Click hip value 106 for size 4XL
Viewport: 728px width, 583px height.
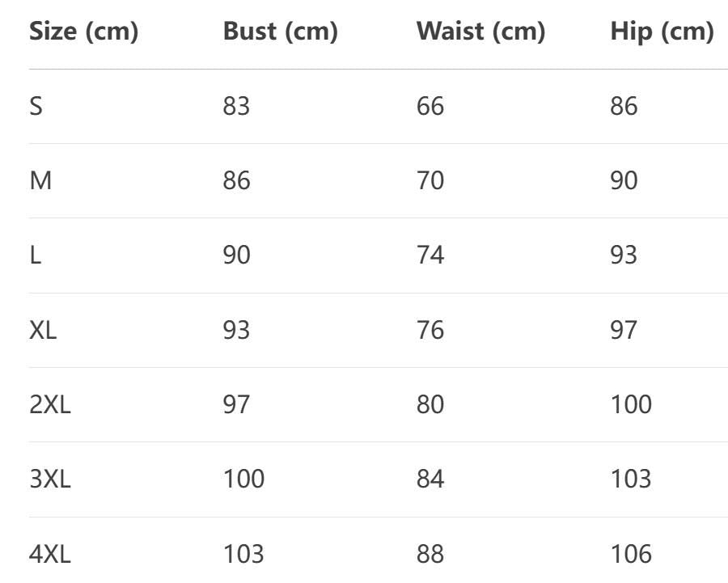point(631,554)
